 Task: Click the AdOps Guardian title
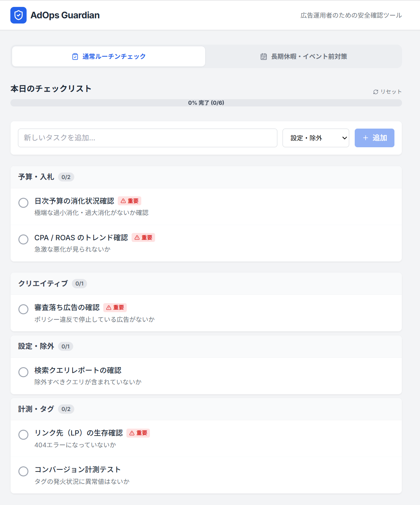pyautogui.click(x=65, y=15)
